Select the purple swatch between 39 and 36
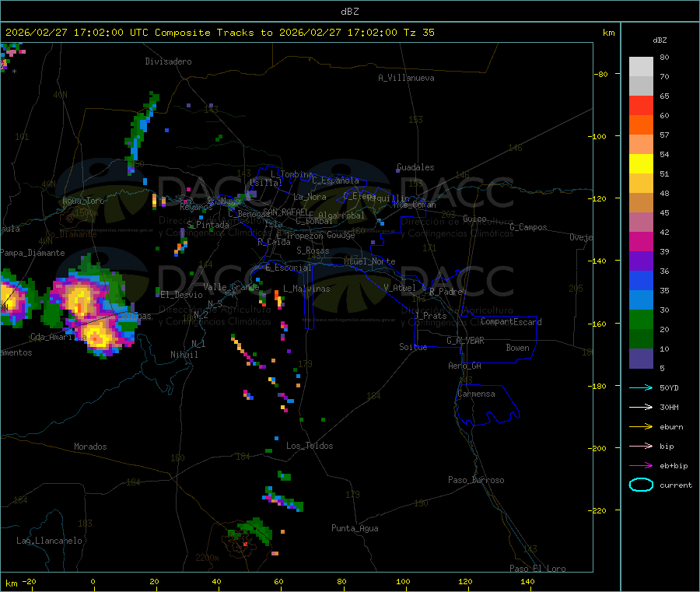This screenshot has height=592, width=700. (x=641, y=261)
